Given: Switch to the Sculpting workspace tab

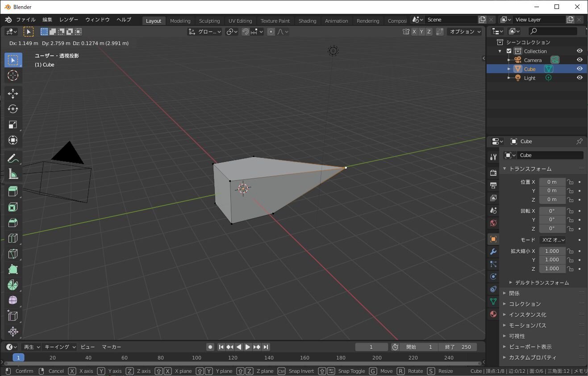Looking at the screenshot, I should click(x=209, y=21).
